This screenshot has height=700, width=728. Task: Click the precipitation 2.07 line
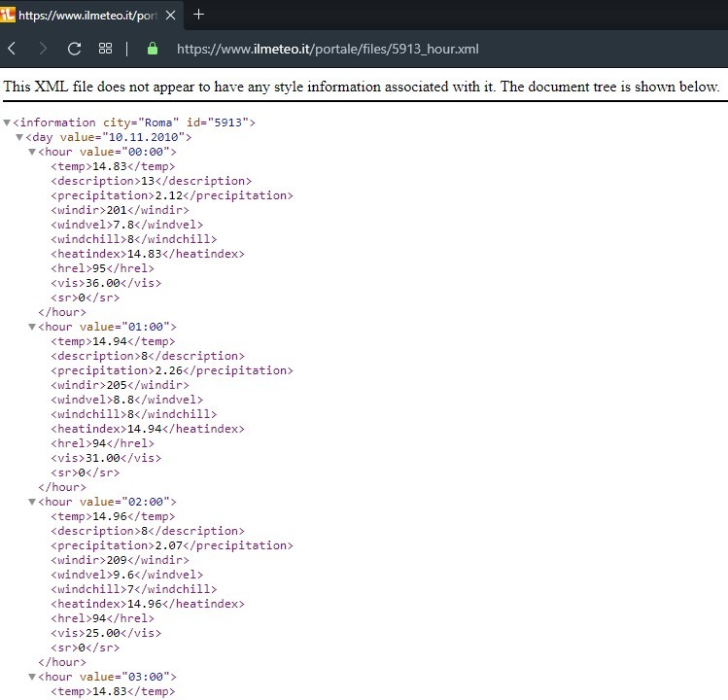(x=172, y=545)
